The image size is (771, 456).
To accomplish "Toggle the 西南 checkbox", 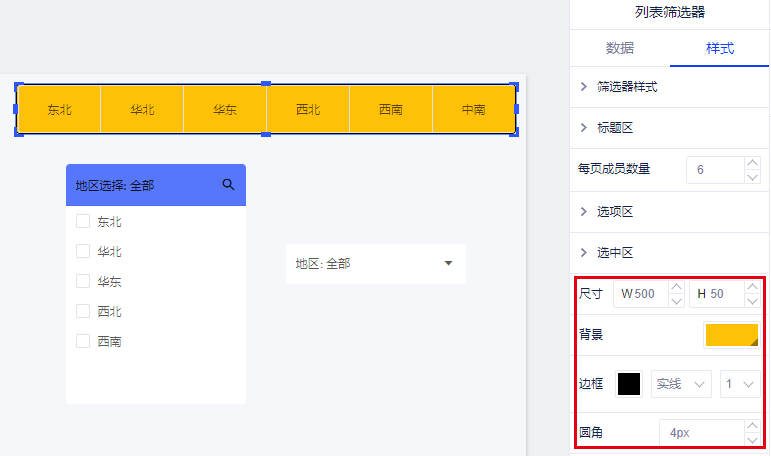I will pyautogui.click(x=83, y=342).
